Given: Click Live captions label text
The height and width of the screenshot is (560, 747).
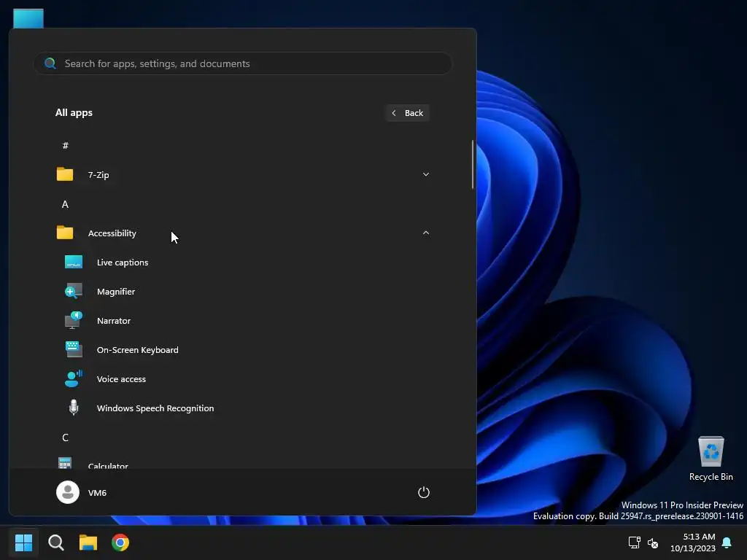Looking at the screenshot, I should pos(123,262).
